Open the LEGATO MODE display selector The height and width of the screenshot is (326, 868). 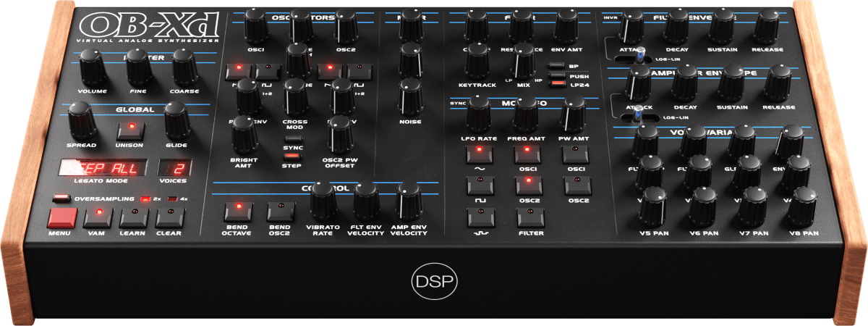tap(105, 169)
